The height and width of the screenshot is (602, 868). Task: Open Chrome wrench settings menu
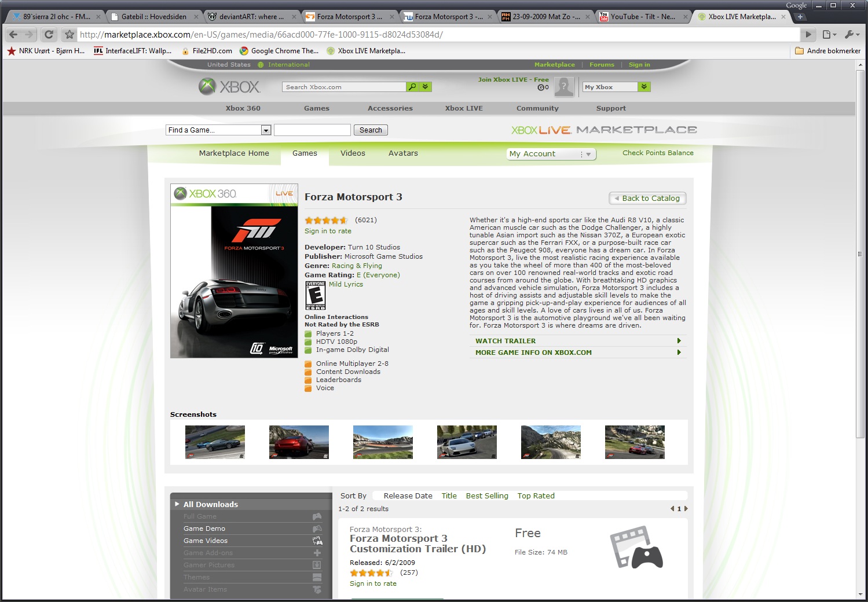(x=852, y=34)
